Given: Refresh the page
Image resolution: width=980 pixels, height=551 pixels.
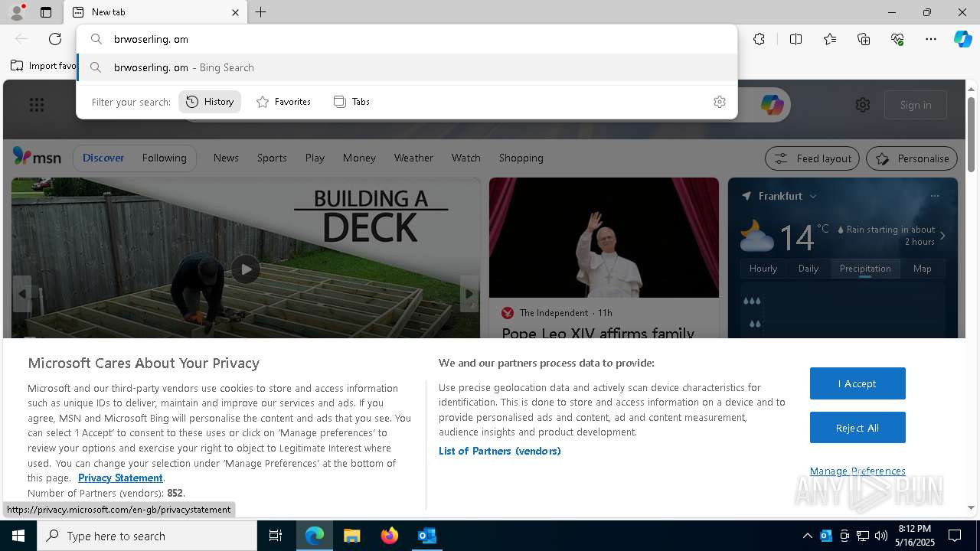Looking at the screenshot, I should pos(55,39).
